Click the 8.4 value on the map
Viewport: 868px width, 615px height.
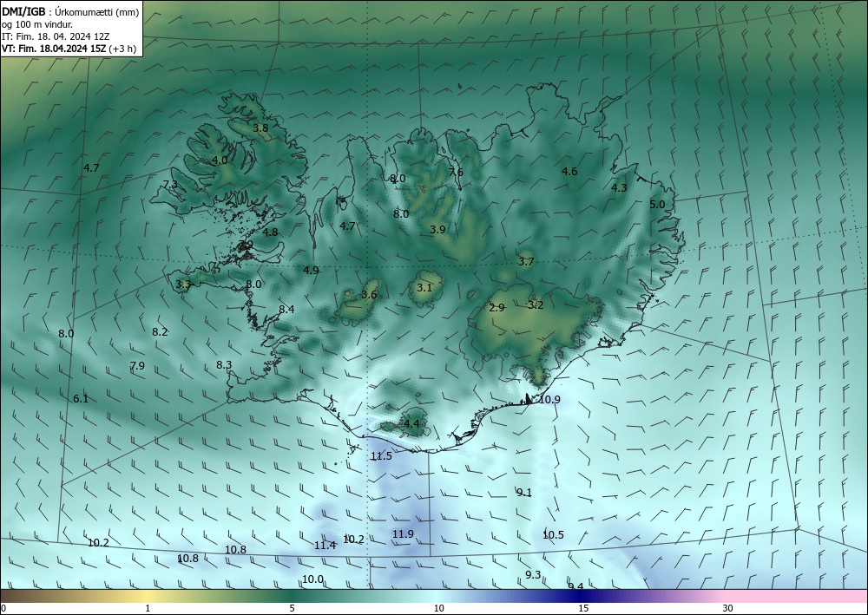tap(286, 309)
